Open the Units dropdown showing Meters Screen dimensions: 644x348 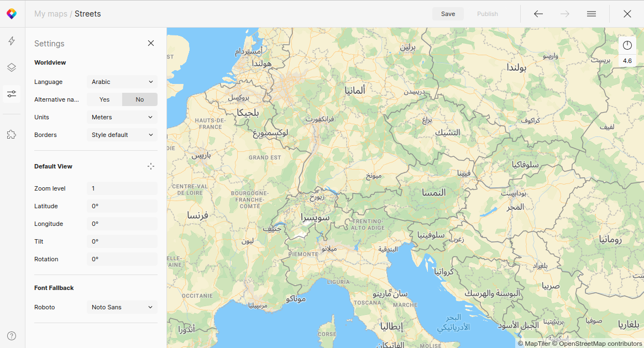pos(122,117)
